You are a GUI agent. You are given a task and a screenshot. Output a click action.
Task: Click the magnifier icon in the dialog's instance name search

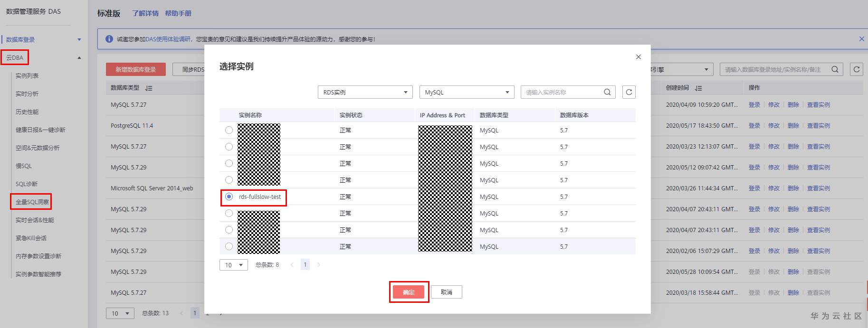tap(607, 92)
